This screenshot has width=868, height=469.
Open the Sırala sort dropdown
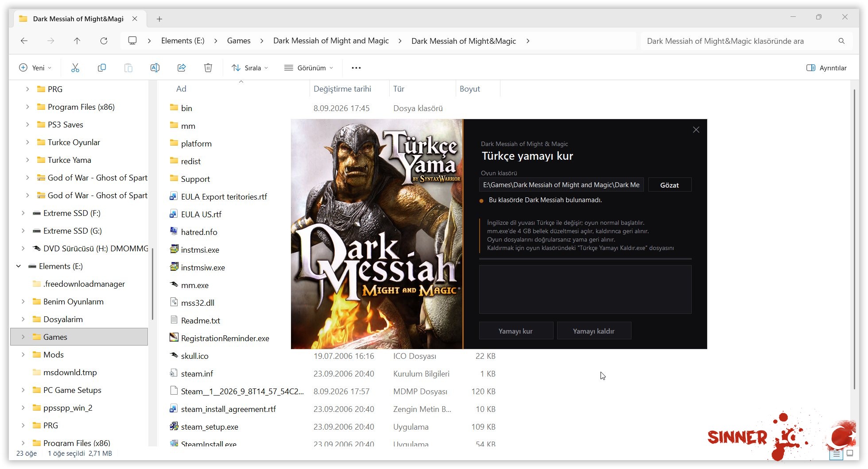[250, 68]
